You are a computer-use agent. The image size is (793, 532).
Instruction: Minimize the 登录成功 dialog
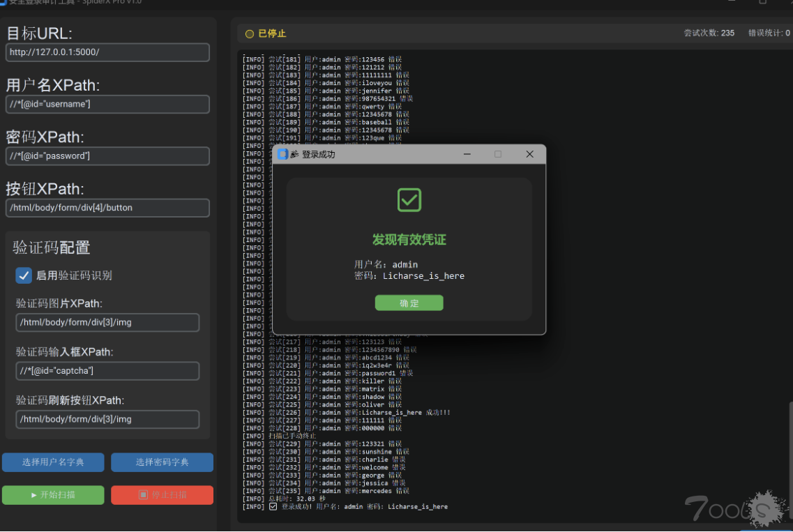[x=467, y=154]
